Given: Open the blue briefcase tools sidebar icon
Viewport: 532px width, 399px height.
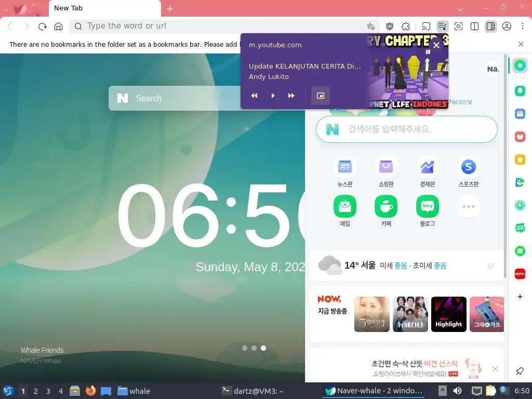Looking at the screenshot, I should (520, 114).
